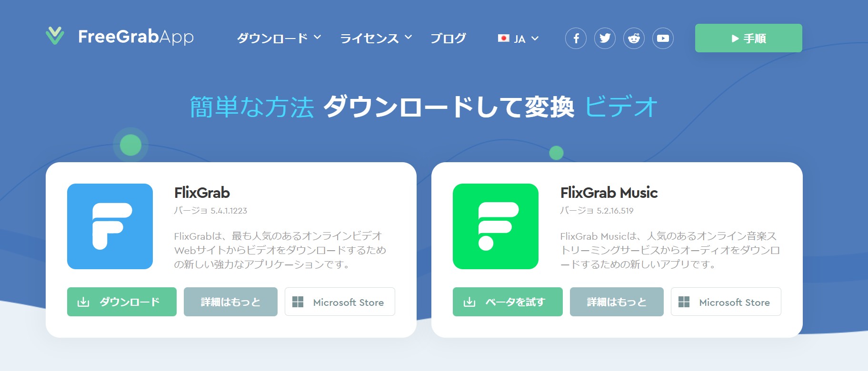
Task: Expand the ライセンス menu dropdown
Action: (376, 38)
